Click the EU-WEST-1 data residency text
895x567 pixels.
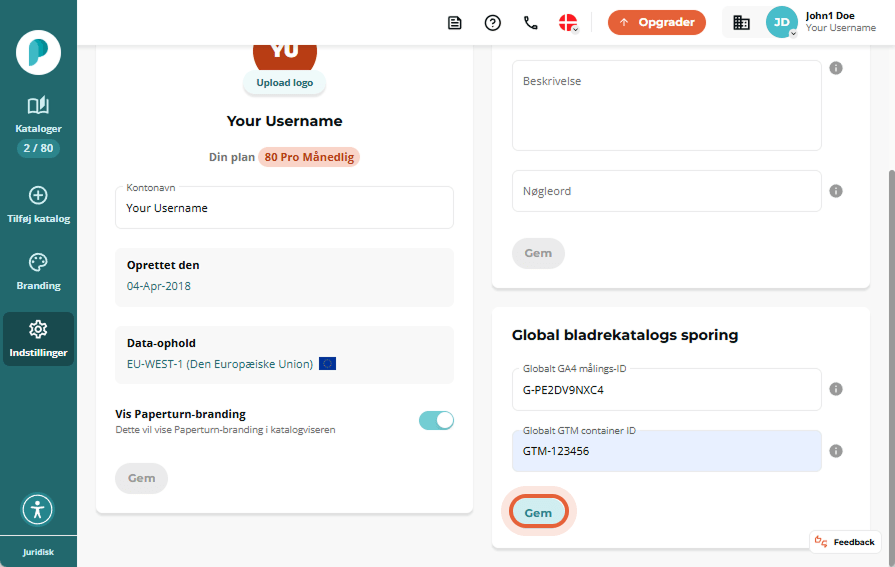pyautogui.click(x=220, y=364)
